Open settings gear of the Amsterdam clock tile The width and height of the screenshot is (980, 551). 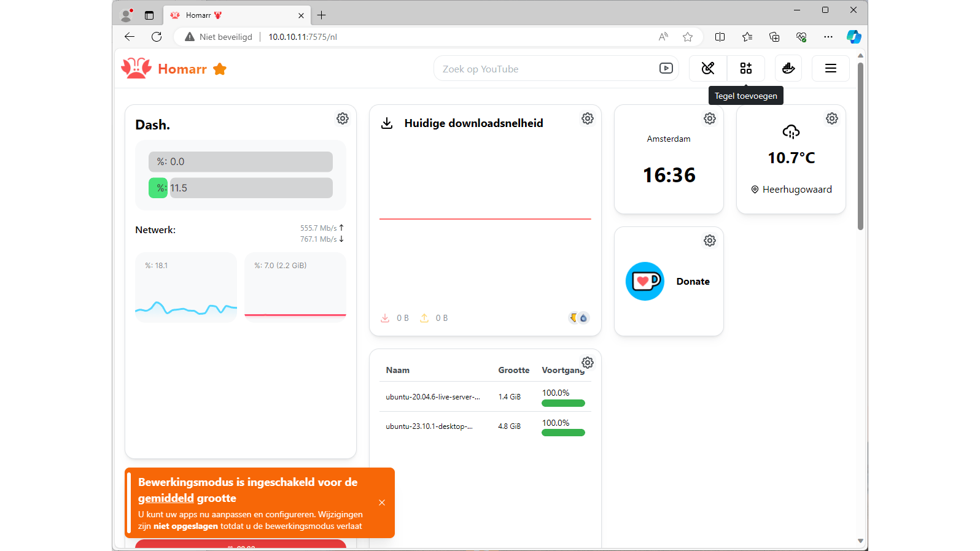click(x=710, y=118)
